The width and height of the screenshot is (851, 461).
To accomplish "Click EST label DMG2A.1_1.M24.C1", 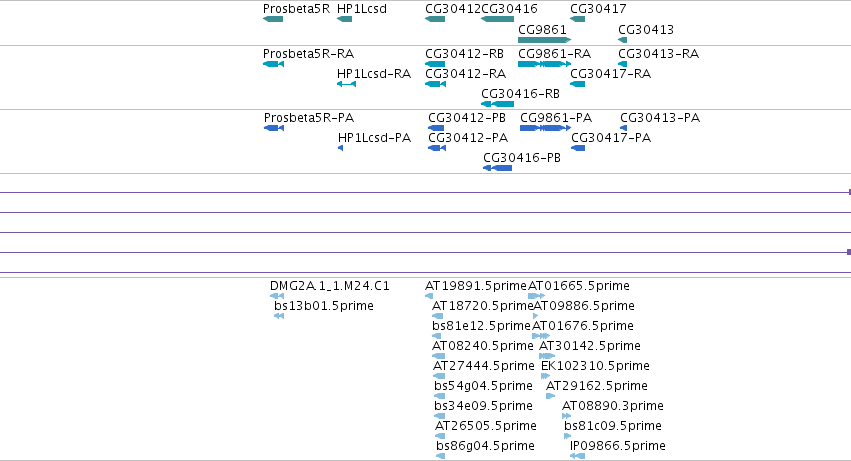I will click(330, 286).
